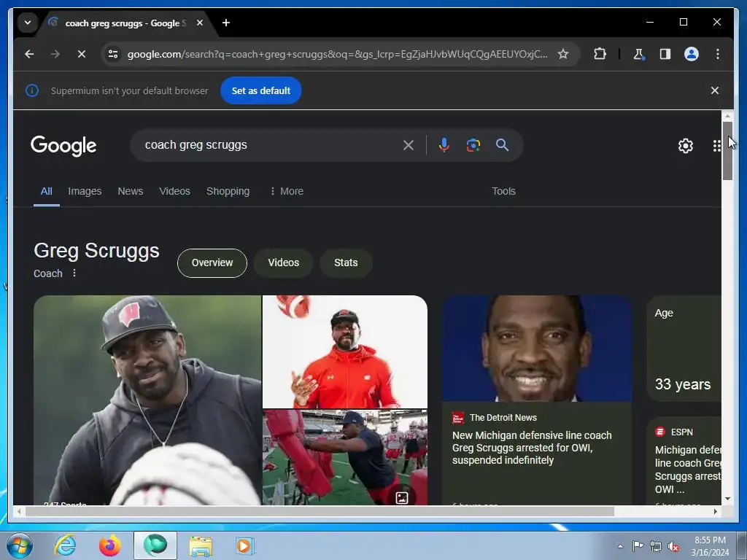
Task: Switch to the Shopping tab
Action: point(228,191)
